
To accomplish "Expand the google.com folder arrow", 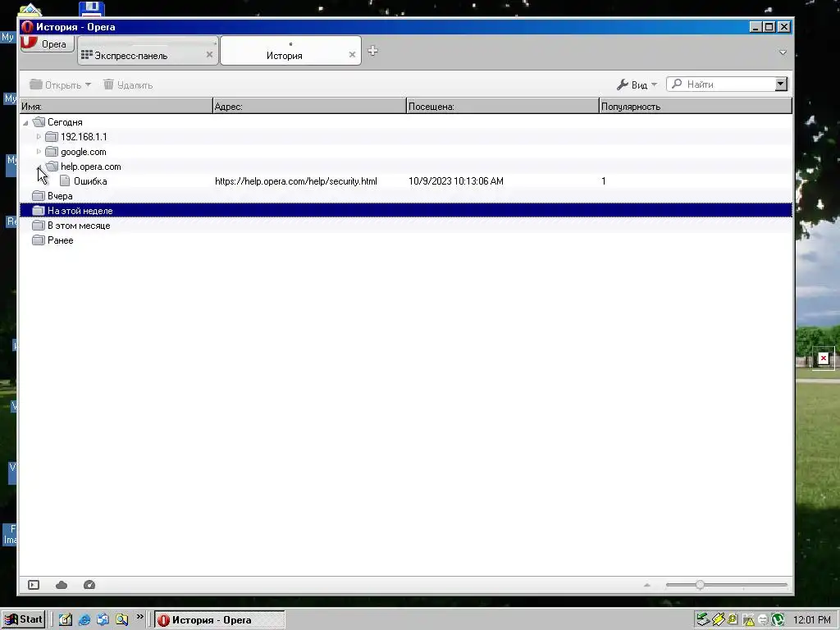I will [x=39, y=152].
